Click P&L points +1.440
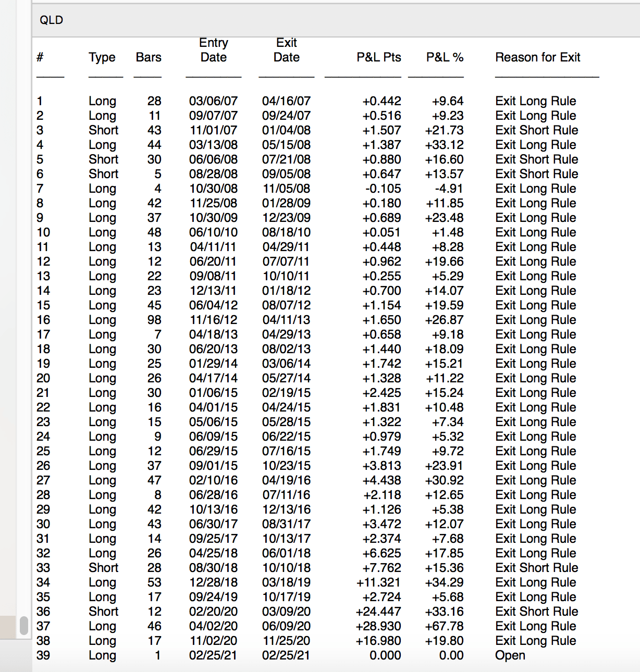Screen dimensions: 640x672 point(381,349)
